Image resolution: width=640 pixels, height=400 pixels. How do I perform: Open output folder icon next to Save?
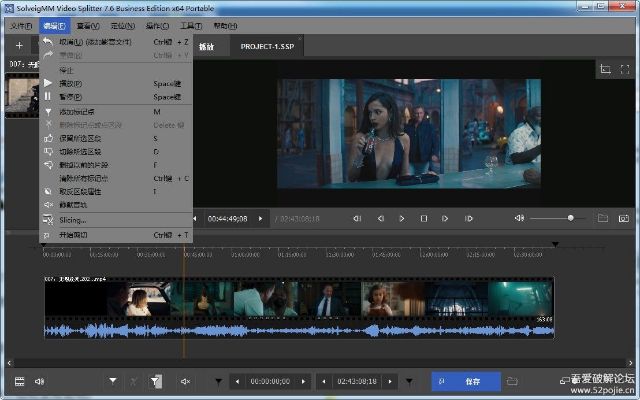point(512,382)
